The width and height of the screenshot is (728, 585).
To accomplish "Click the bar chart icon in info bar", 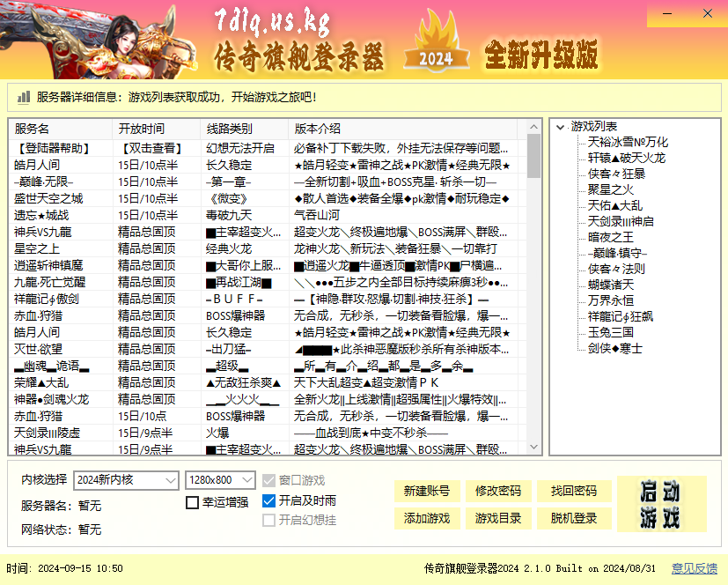I will point(24,97).
